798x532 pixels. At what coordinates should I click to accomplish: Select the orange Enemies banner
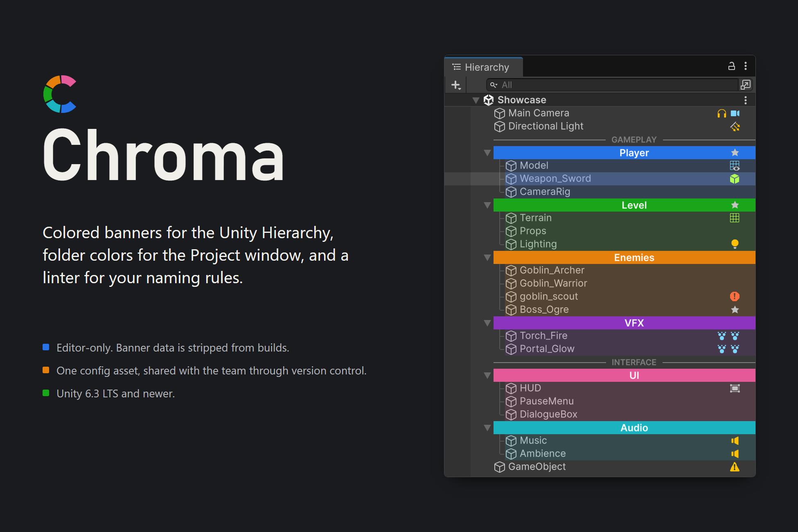coord(624,257)
